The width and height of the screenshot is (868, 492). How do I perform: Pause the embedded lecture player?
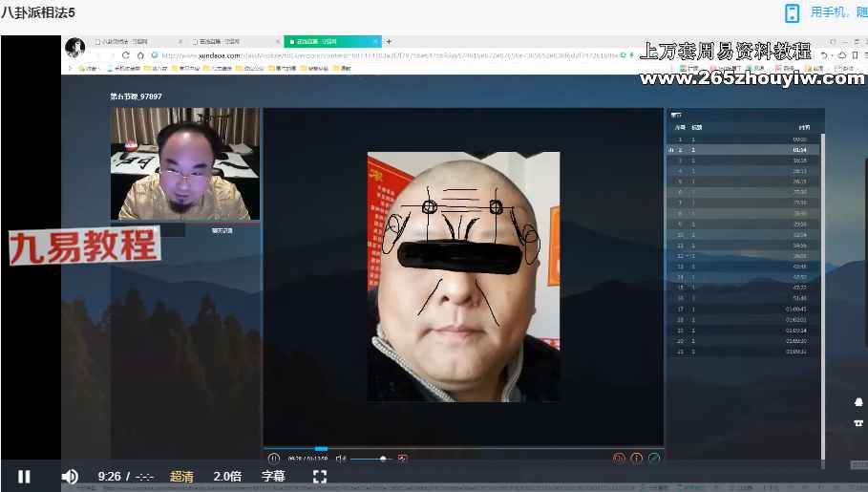[x=274, y=459]
